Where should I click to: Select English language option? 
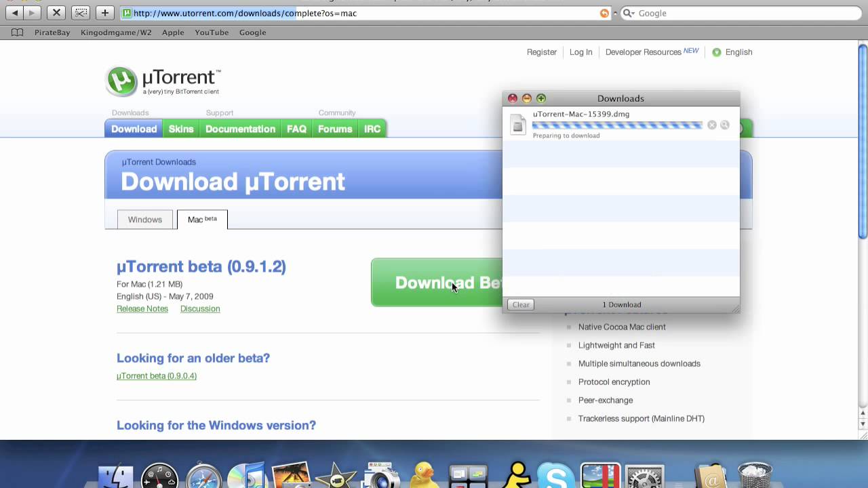click(x=738, y=52)
